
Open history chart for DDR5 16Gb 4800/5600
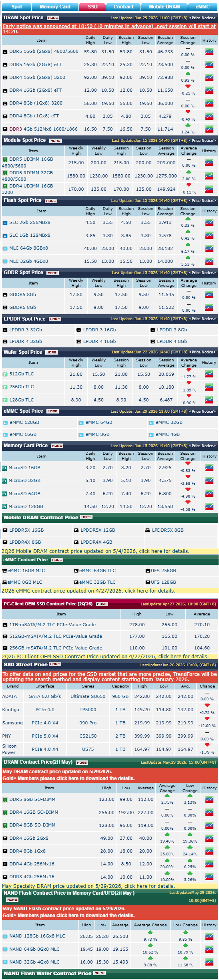[209, 52]
